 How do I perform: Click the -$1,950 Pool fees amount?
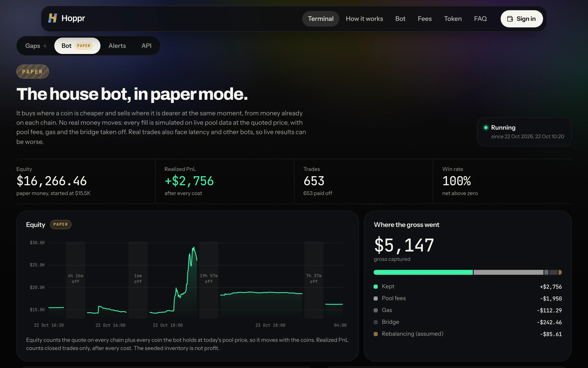551,299
